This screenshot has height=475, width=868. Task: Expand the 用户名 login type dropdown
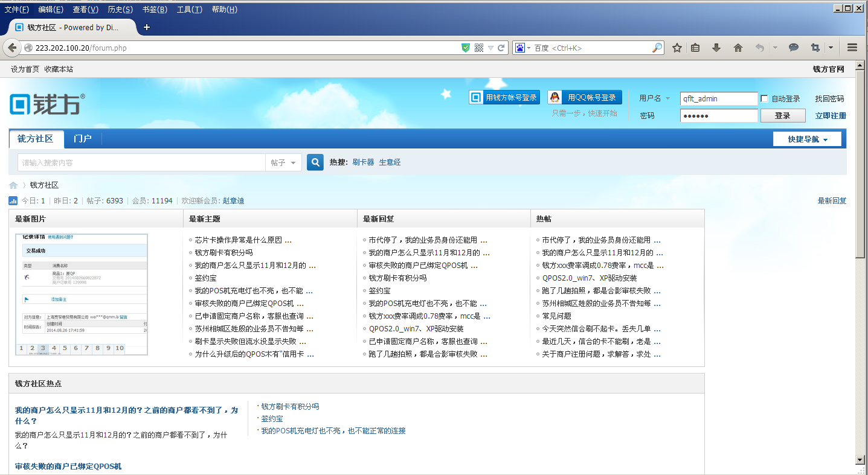click(x=667, y=98)
